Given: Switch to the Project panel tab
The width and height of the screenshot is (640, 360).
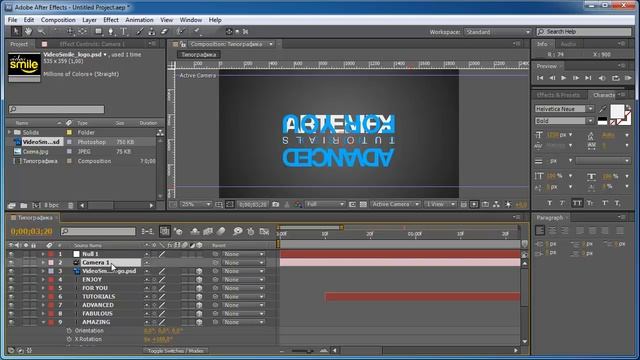Looking at the screenshot, I should (x=19, y=44).
